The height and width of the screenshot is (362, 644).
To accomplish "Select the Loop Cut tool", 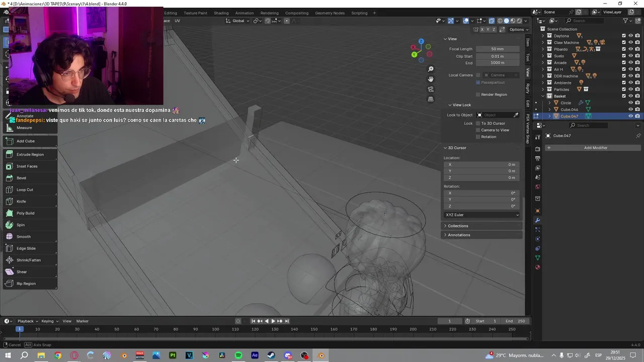I will [30, 190].
